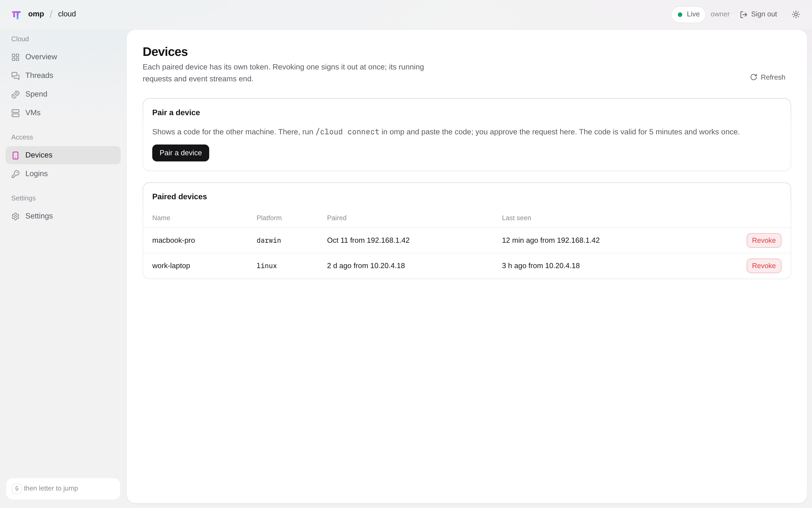Click the Platform column header
Screen dimensions: 812x508
[x=269, y=218]
